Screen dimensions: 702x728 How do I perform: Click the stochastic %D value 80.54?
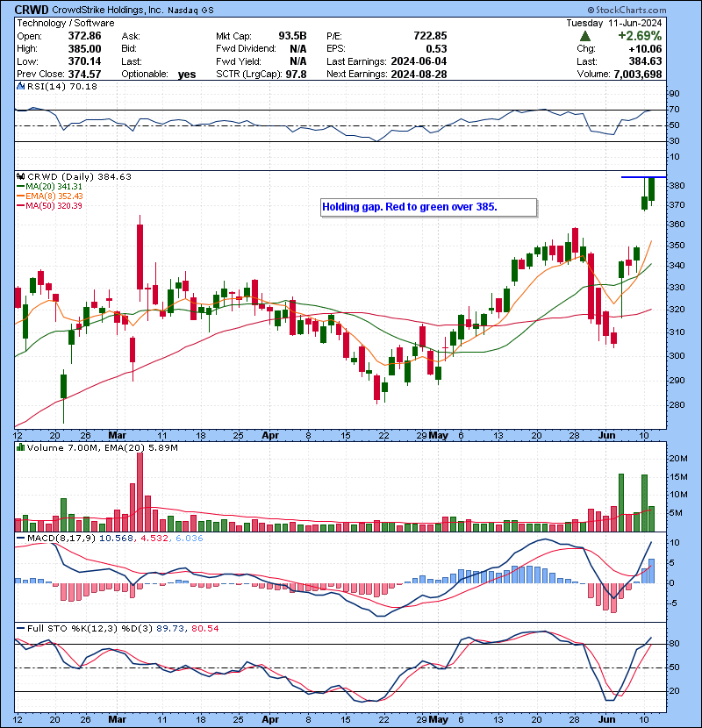tap(204, 628)
